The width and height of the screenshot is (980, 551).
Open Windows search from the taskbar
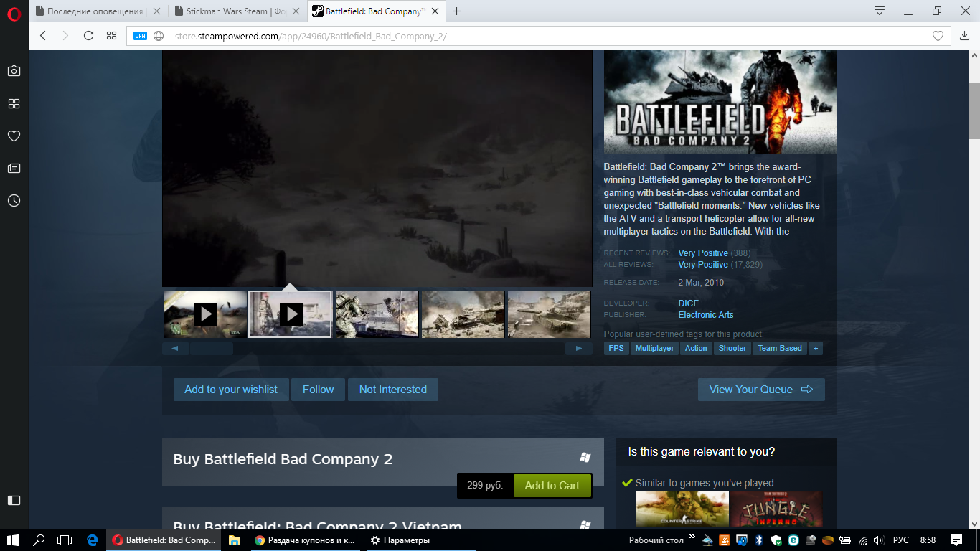39,540
